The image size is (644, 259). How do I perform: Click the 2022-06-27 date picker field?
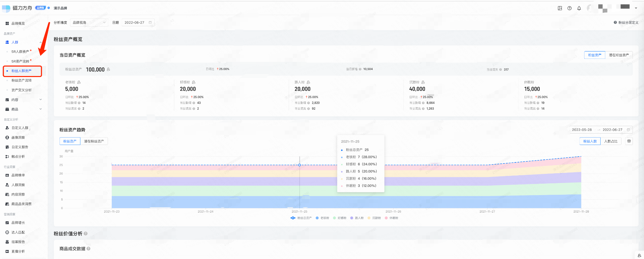tap(138, 23)
